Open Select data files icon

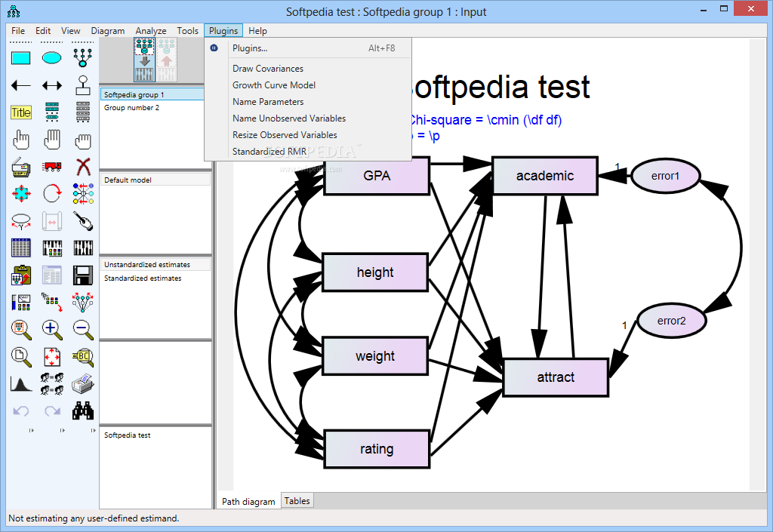coord(20,248)
